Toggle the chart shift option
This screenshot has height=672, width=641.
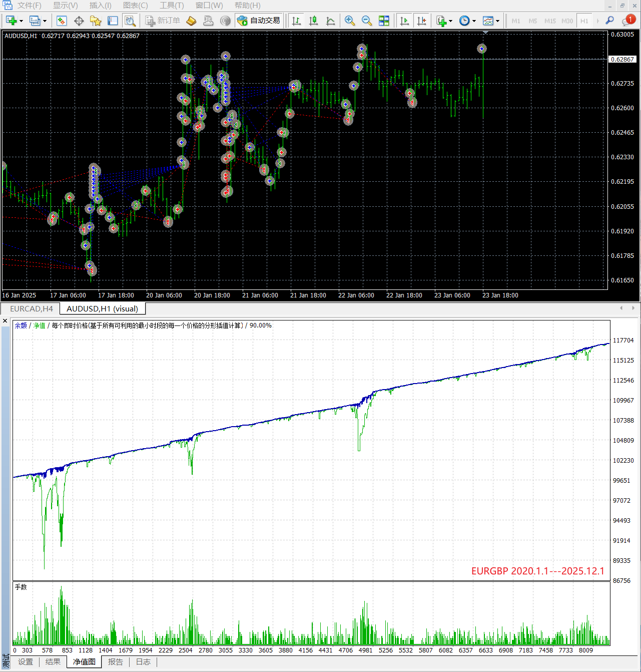pyautogui.click(x=422, y=21)
